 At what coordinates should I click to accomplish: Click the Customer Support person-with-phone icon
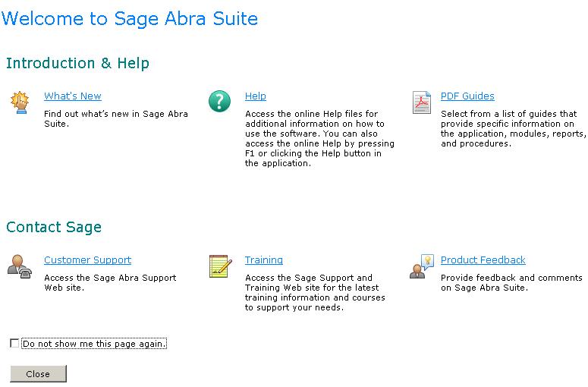point(19,266)
